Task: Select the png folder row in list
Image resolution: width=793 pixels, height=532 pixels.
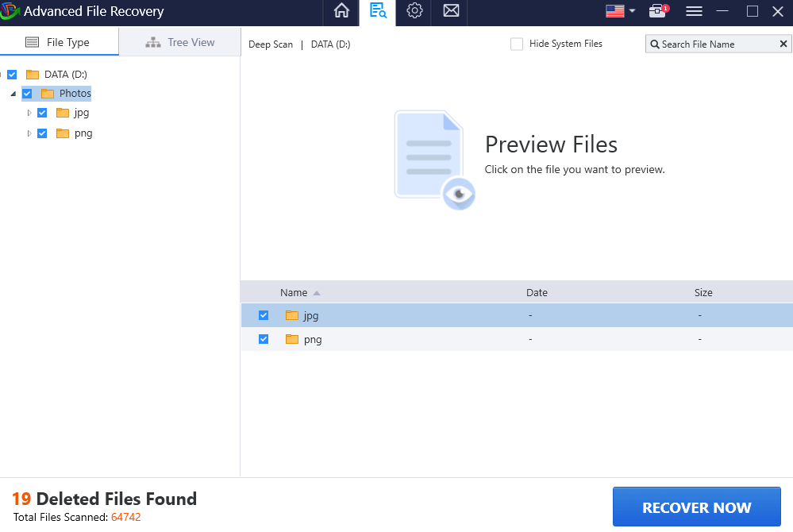Action: click(x=517, y=339)
